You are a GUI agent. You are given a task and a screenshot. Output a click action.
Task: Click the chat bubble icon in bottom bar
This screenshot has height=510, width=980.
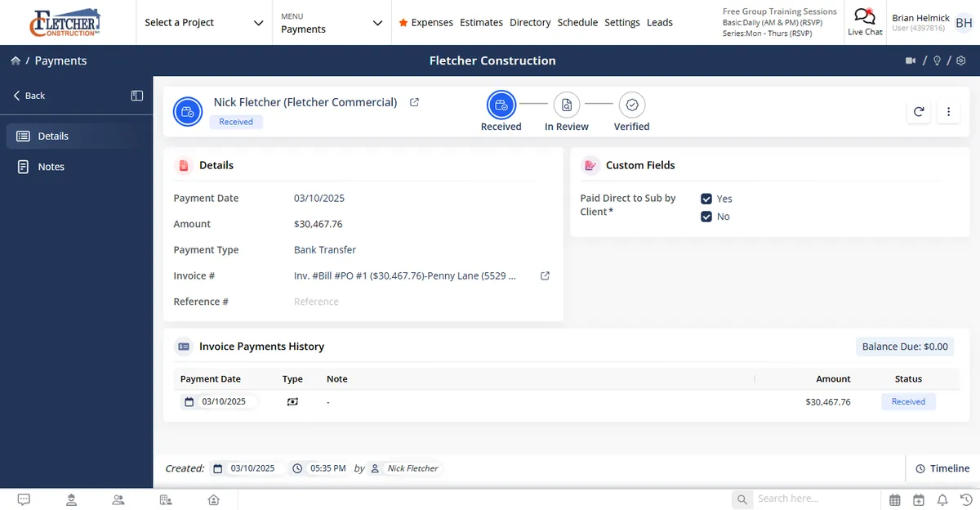point(24,499)
